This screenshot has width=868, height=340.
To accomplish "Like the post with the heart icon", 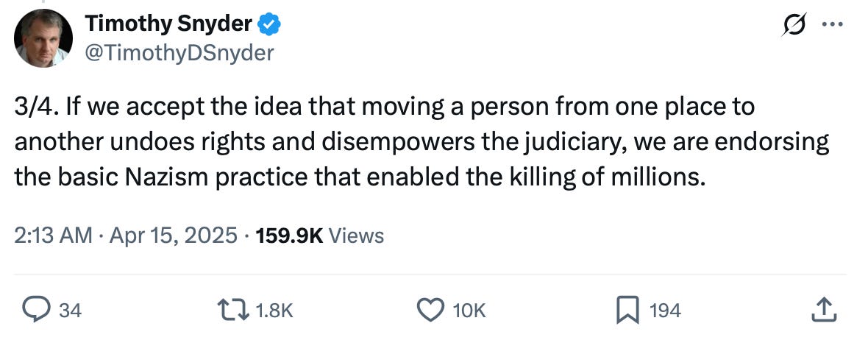I will click(x=430, y=310).
